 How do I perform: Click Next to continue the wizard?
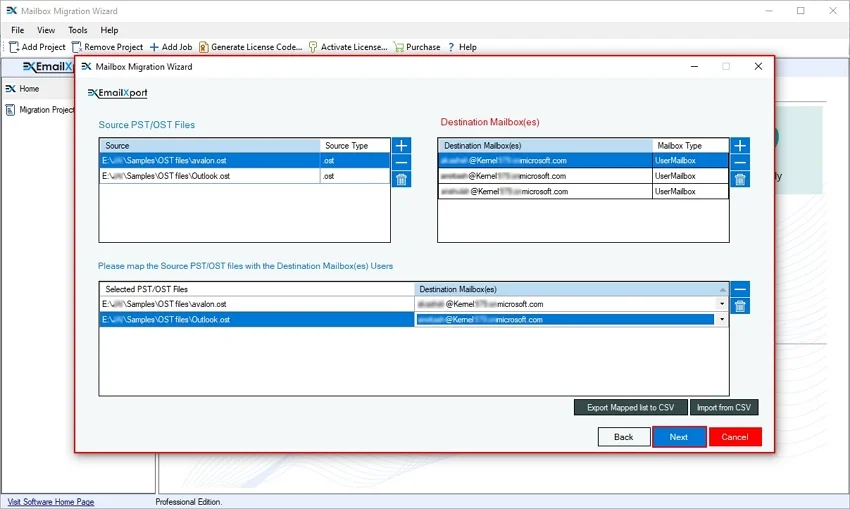click(x=679, y=437)
